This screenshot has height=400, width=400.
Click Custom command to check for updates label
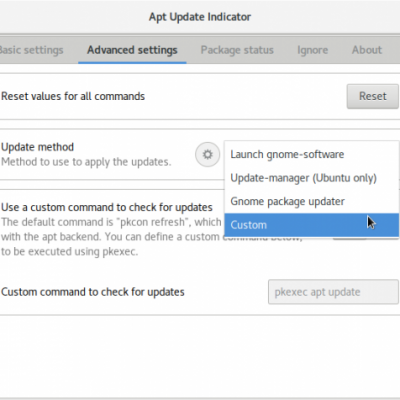click(x=93, y=292)
